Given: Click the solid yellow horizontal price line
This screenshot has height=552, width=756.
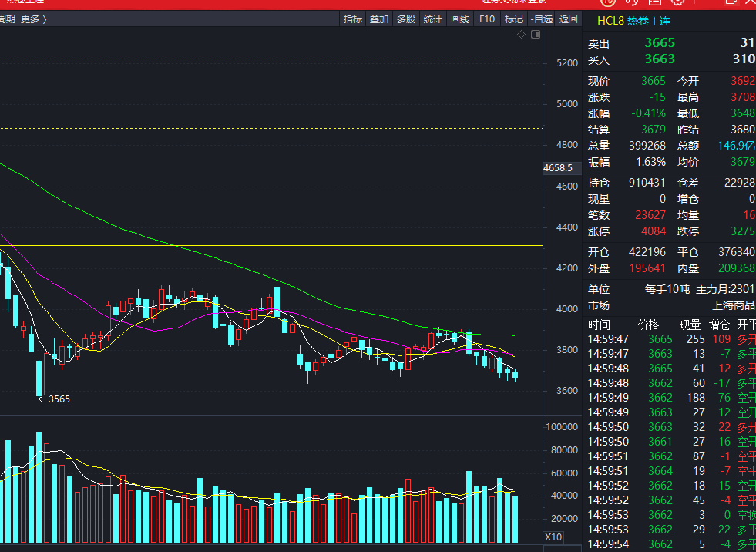Looking at the screenshot, I should tap(270, 246).
